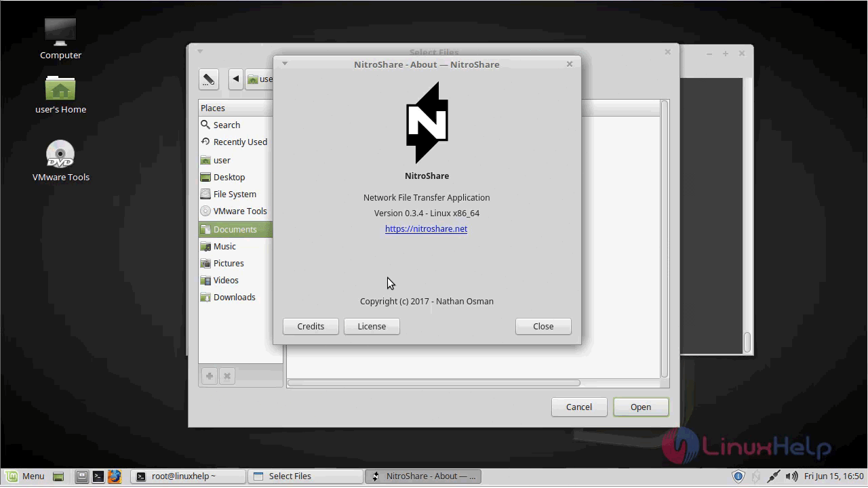868x488 pixels.
Task: Open the clock showing Fri Jun 15
Action: point(834,476)
